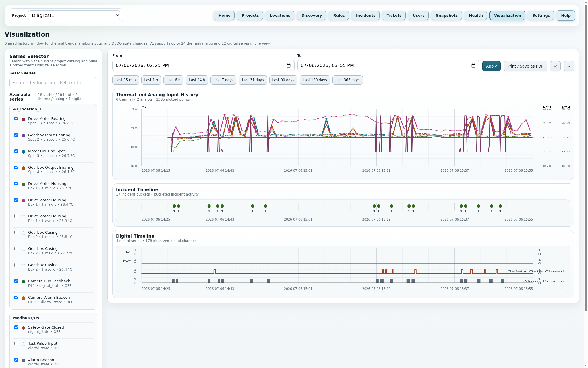Uncheck Drive Motor Bearing series

coord(16,119)
